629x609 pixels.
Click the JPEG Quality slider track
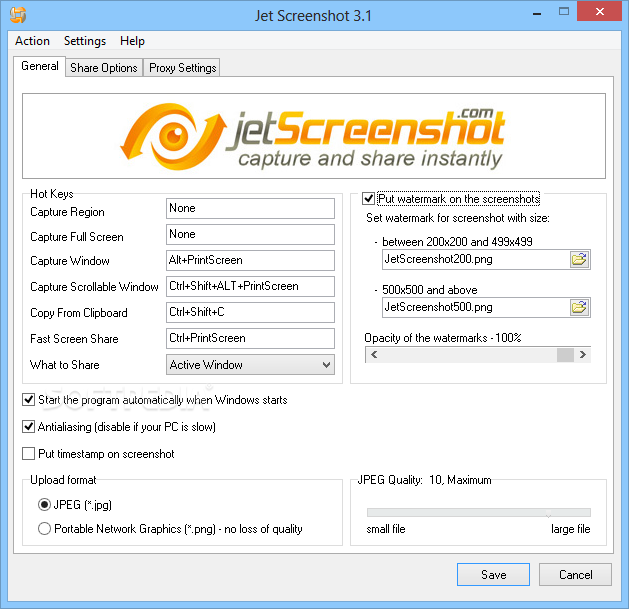pyautogui.click(x=479, y=512)
